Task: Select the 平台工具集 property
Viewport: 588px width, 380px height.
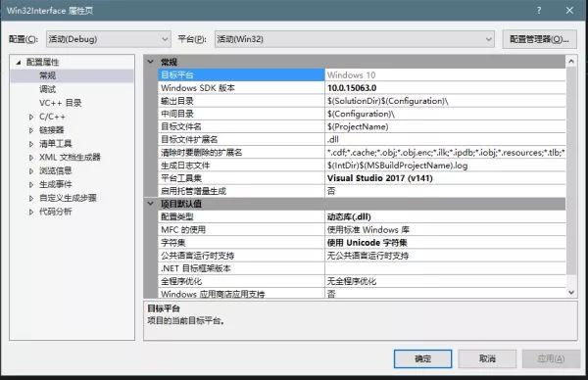Action: [x=241, y=178]
